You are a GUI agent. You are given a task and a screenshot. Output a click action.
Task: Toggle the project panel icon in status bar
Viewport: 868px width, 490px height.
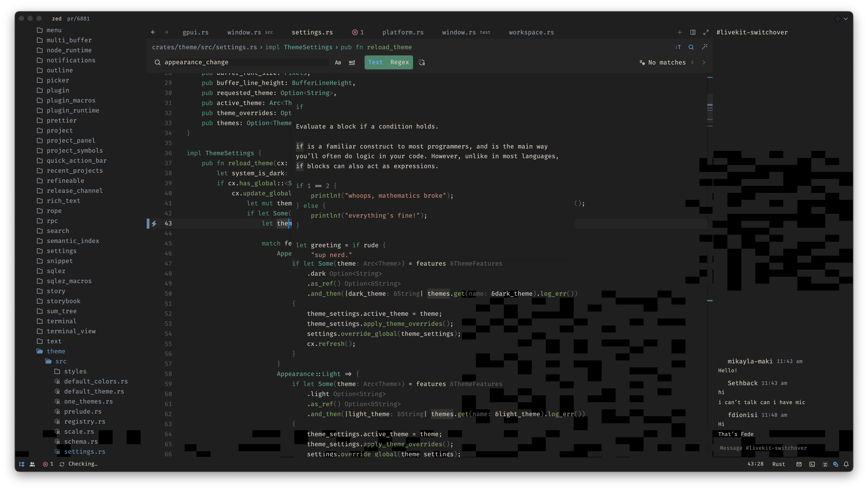(x=22, y=464)
